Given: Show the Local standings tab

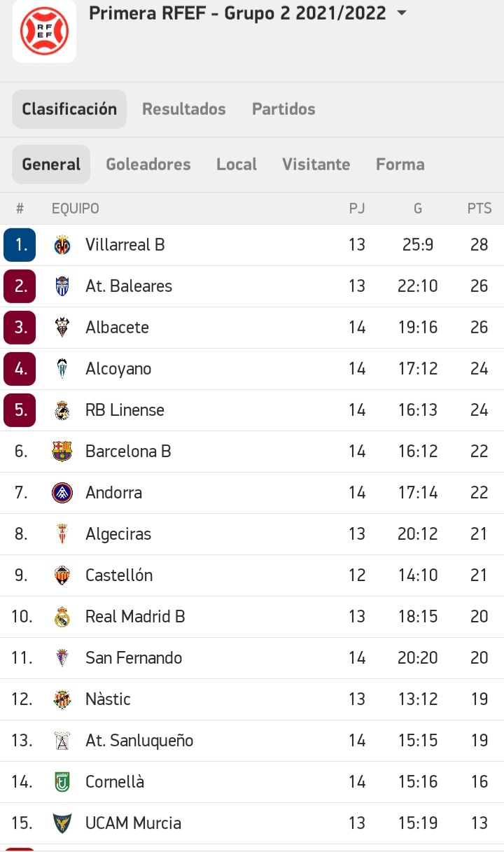Looking at the screenshot, I should (x=237, y=165).
